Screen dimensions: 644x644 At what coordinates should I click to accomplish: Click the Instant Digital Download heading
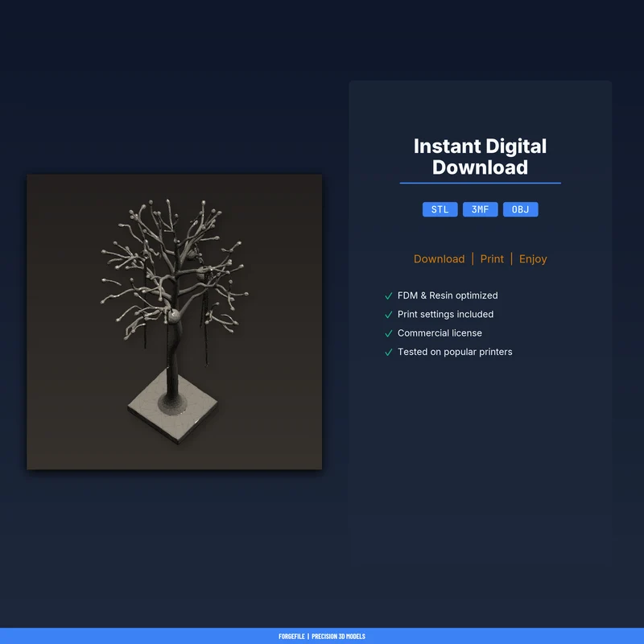pyautogui.click(x=480, y=156)
